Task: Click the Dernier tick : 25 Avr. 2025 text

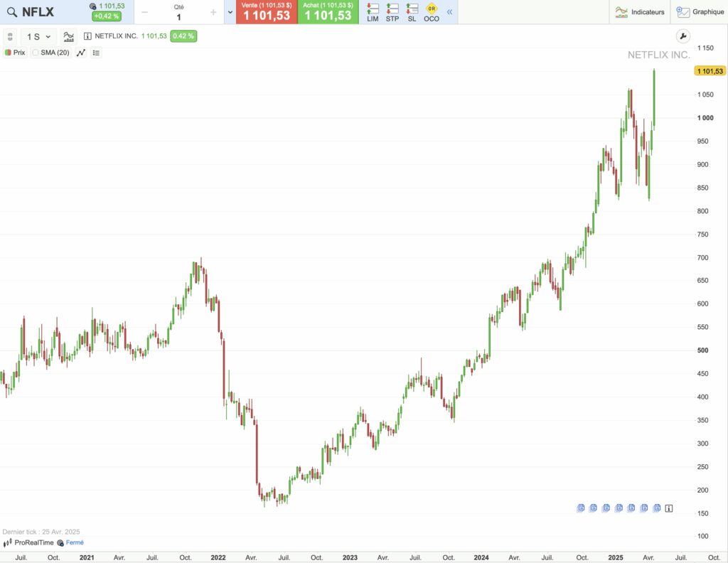Action: (41, 532)
